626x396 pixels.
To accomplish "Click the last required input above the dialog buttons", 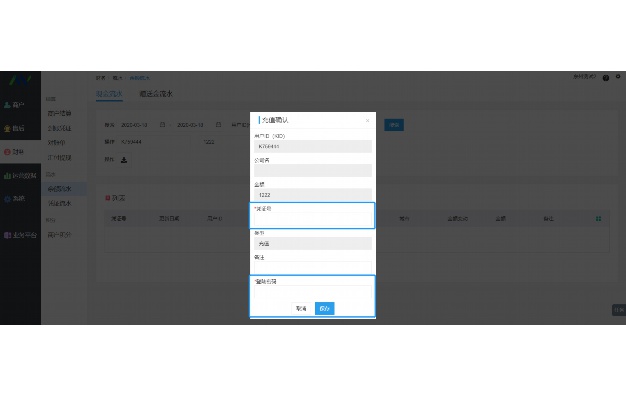I will coord(313,292).
